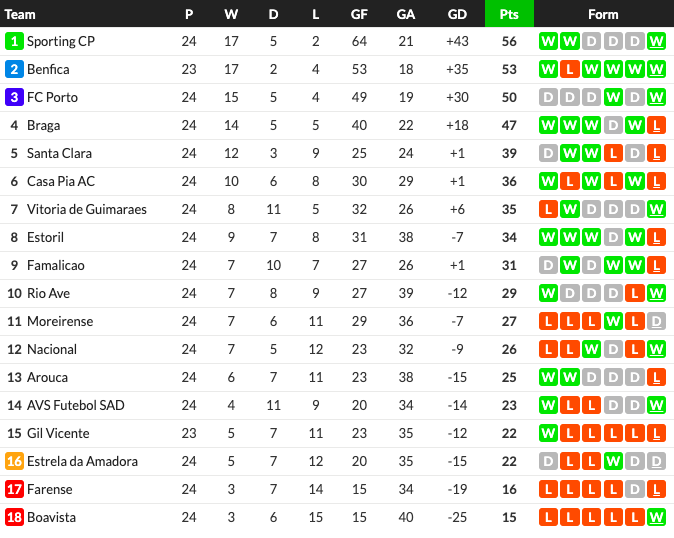Screen dimensions: 674x538
Task: Sort table by GD column header
Action: (x=457, y=14)
